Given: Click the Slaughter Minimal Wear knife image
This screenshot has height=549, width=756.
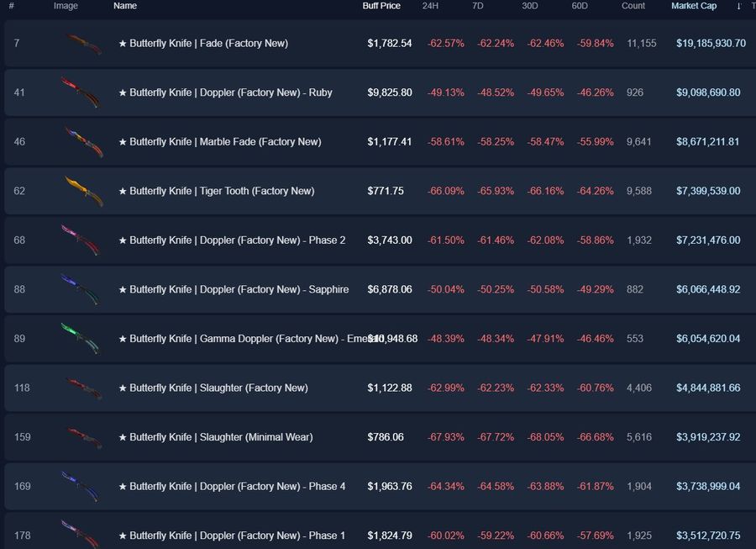Looking at the screenshot, I should [x=82, y=437].
